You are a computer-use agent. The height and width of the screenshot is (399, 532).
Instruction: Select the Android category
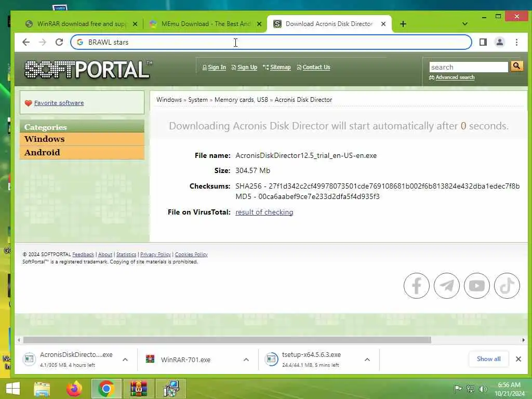(x=82, y=153)
